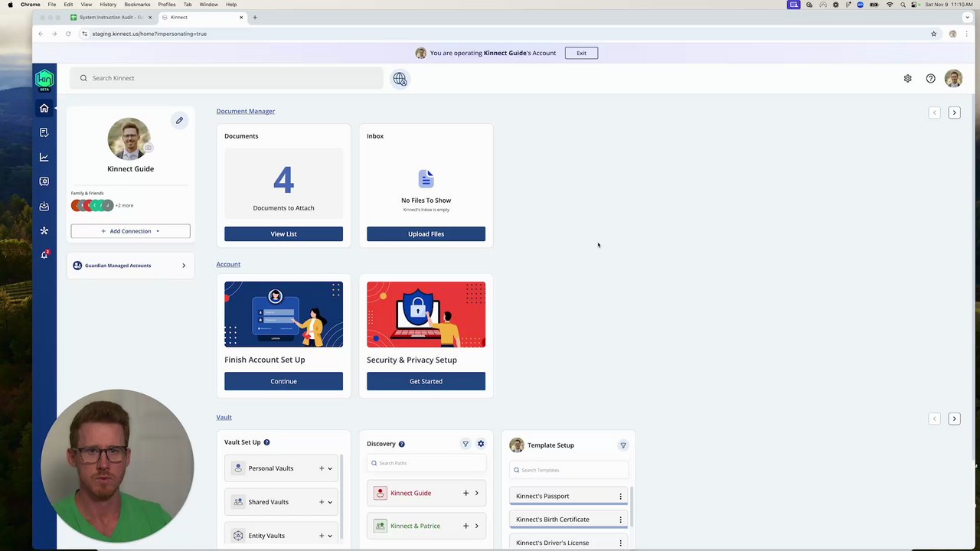The image size is (980, 551).
Task: Expand Kinnect Guide discovery path arrow
Action: (476, 493)
